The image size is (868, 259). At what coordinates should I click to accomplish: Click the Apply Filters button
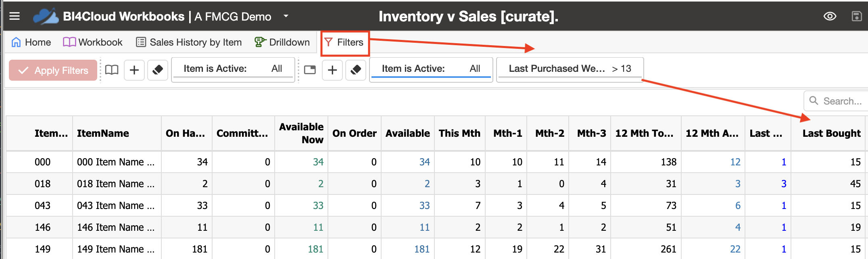(x=53, y=70)
